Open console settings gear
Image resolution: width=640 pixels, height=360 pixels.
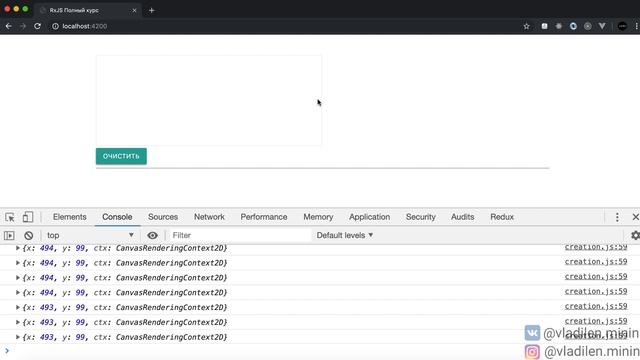coord(635,236)
